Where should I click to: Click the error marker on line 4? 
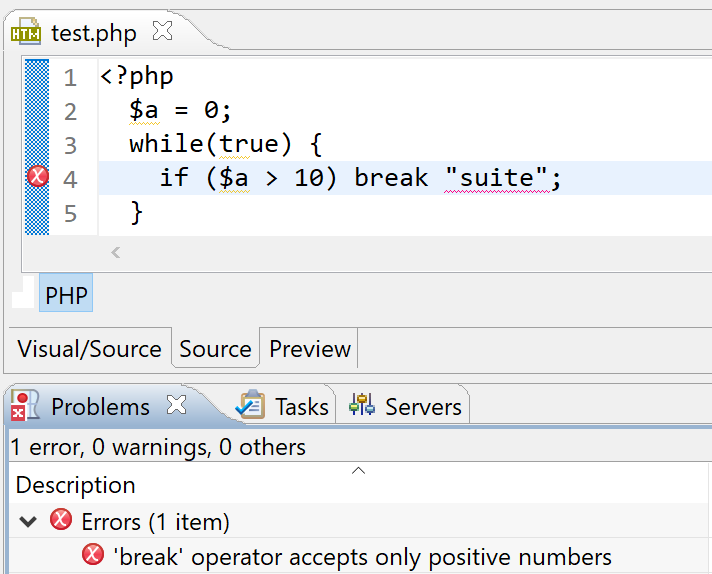click(x=37, y=178)
